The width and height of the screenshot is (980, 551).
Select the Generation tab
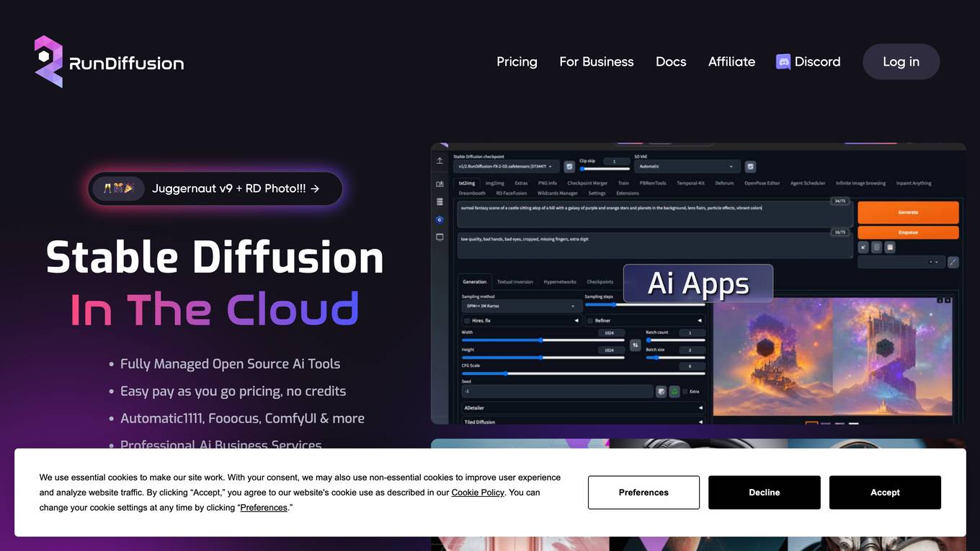(x=475, y=282)
